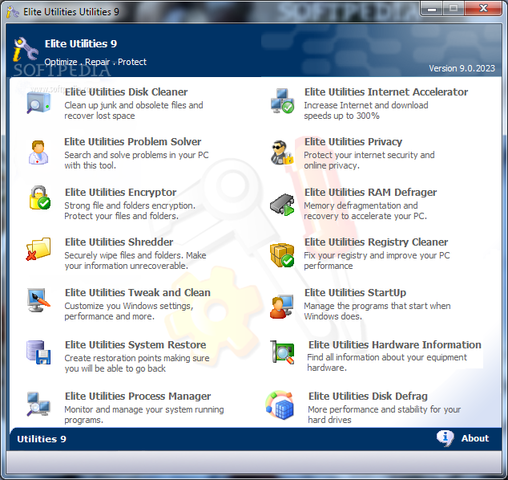Launch Elite Utilities Problem Solver title

[133, 142]
